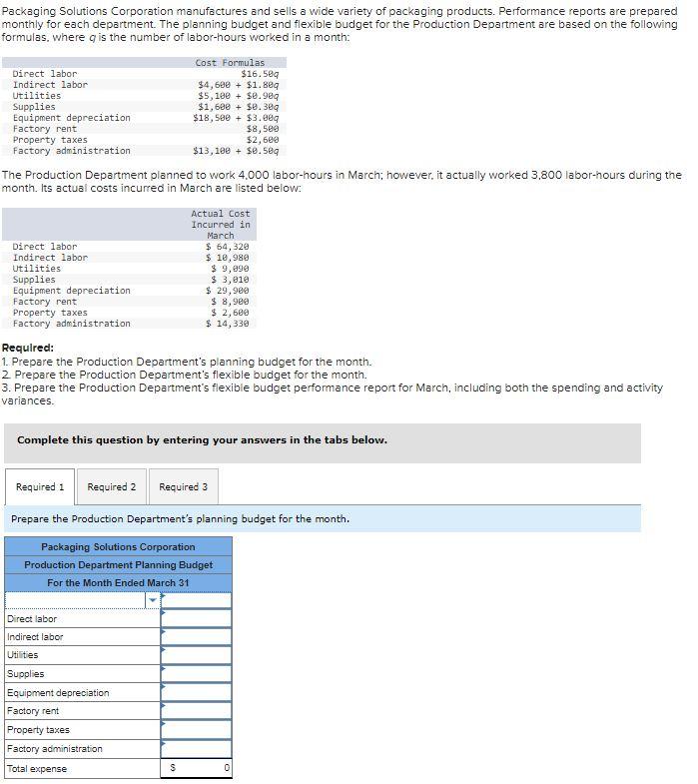Switch to the Required 1 tab
This screenshot has width=698, height=784.
[x=40, y=486]
